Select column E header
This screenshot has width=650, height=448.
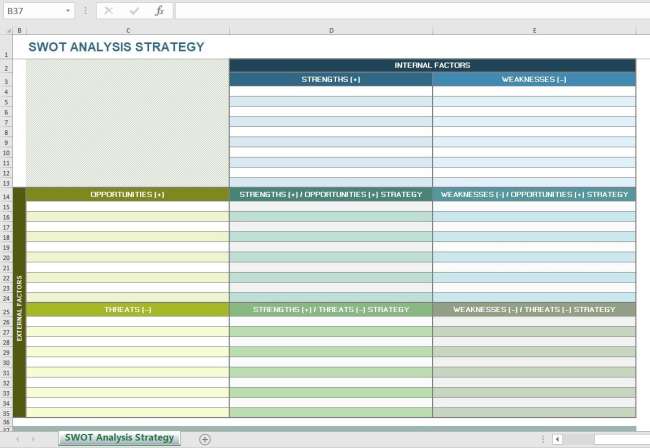coord(534,30)
